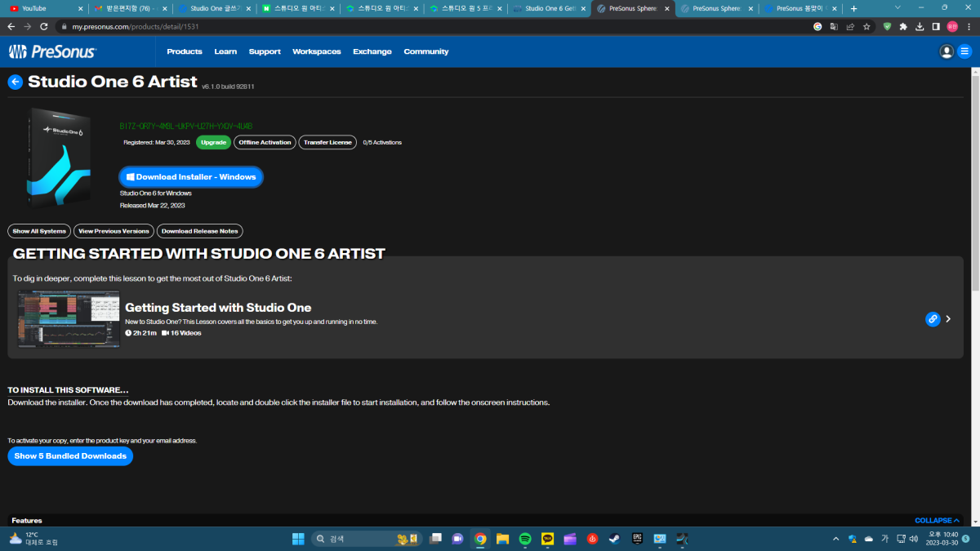The image size is (980, 551).
Task: Open the blue hamburger menu in PreSonus header
Action: (964, 51)
